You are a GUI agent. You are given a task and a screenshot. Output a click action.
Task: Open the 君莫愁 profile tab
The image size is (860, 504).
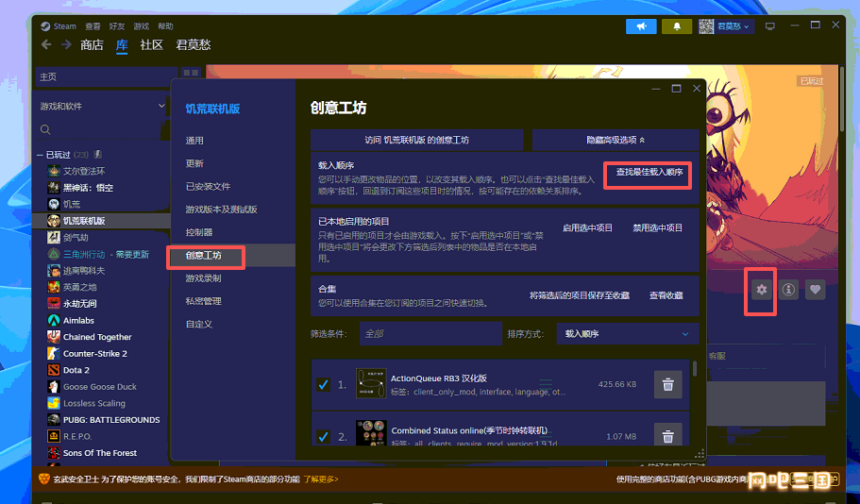pyautogui.click(x=194, y=45)
